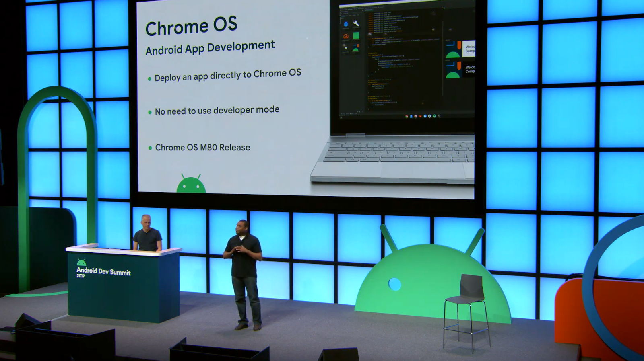Click "Android Dev Summit" on podium
The image size is (644, 361).
(103, 271)
